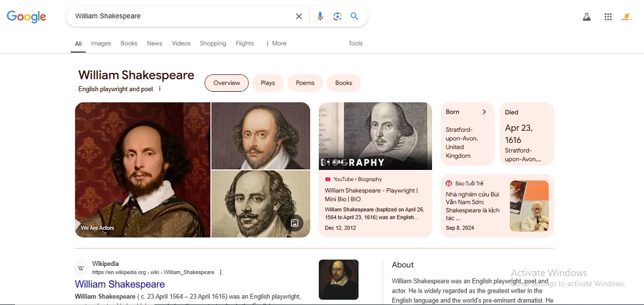The image size is (644, 305).
Task: Play the 4:44 Biography video thumbnail
Action: tap(375, 136)
